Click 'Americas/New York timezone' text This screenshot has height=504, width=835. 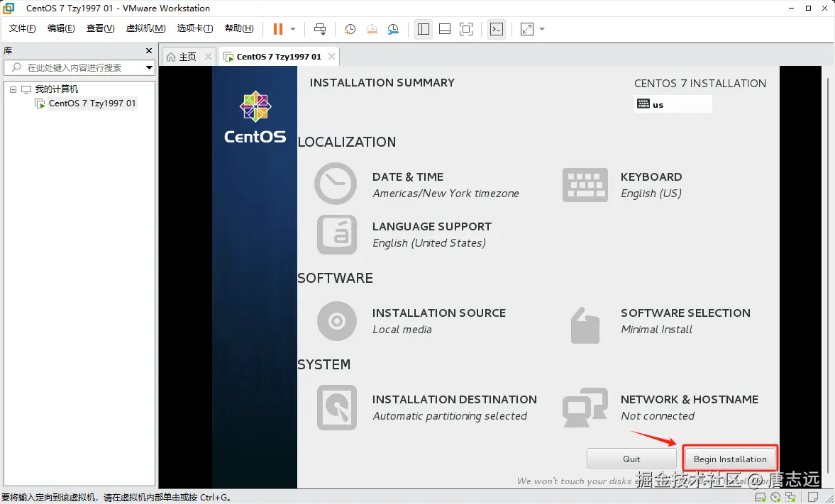(x=446, y=194)
